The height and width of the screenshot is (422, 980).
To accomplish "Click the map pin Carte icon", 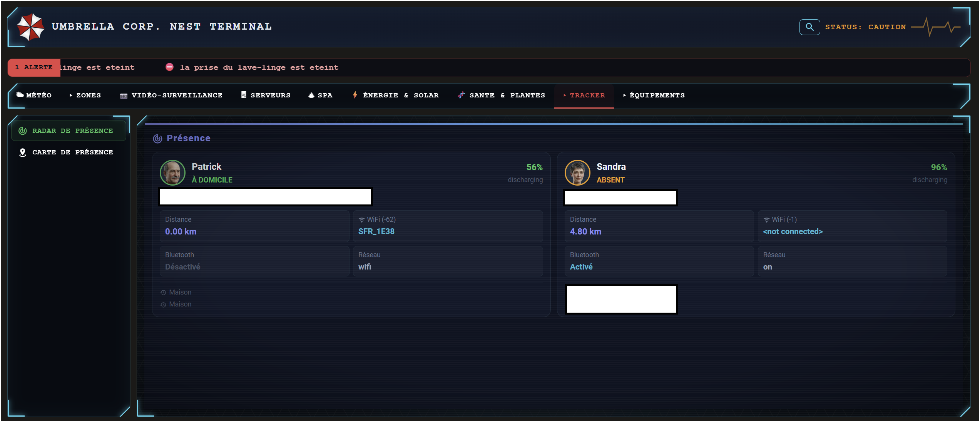I will [x=23, y=152].
